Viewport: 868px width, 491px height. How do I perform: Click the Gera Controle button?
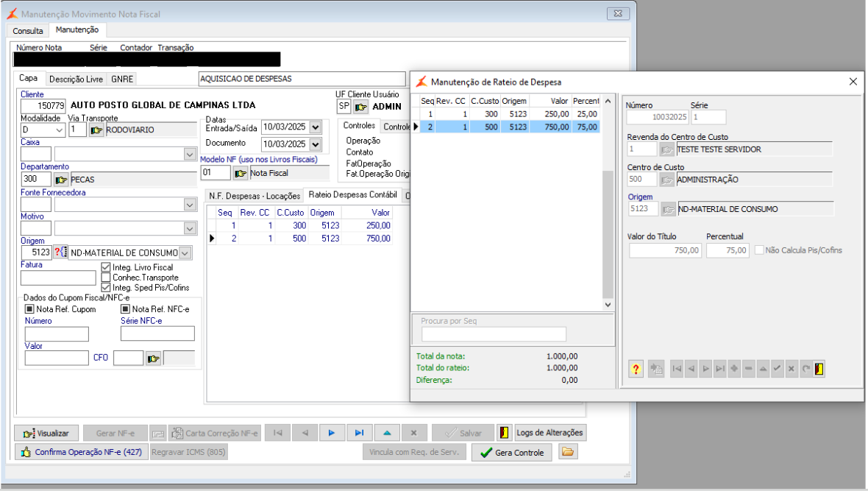pos(513,453)
